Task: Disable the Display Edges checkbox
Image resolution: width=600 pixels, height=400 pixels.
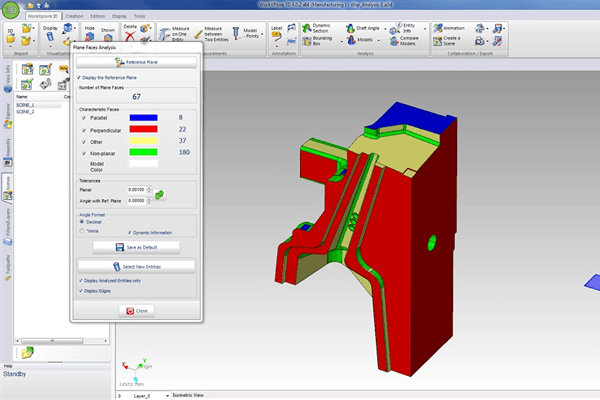Action: [x=80, y=291]
